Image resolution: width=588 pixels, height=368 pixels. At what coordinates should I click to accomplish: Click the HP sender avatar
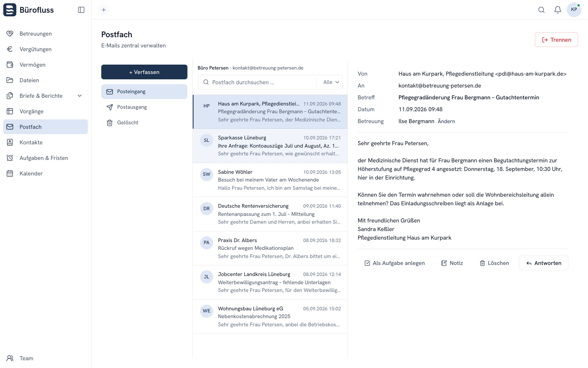click(207, 106)
